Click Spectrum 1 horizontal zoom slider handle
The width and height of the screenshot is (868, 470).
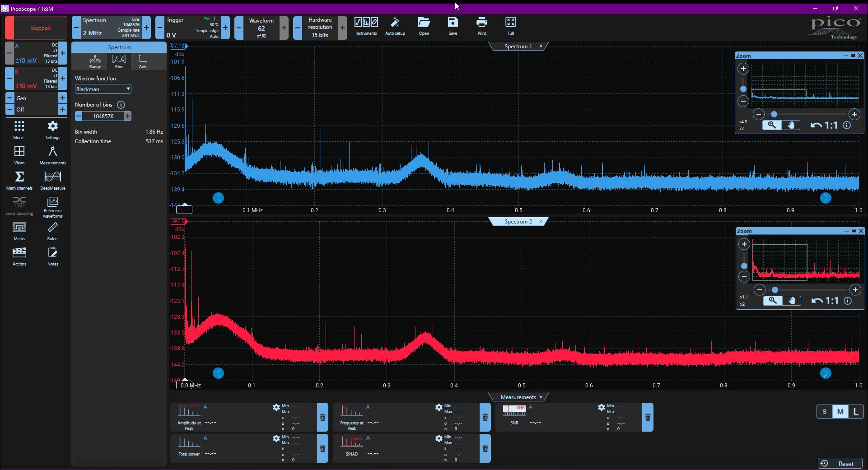click(x=774, y=114)
